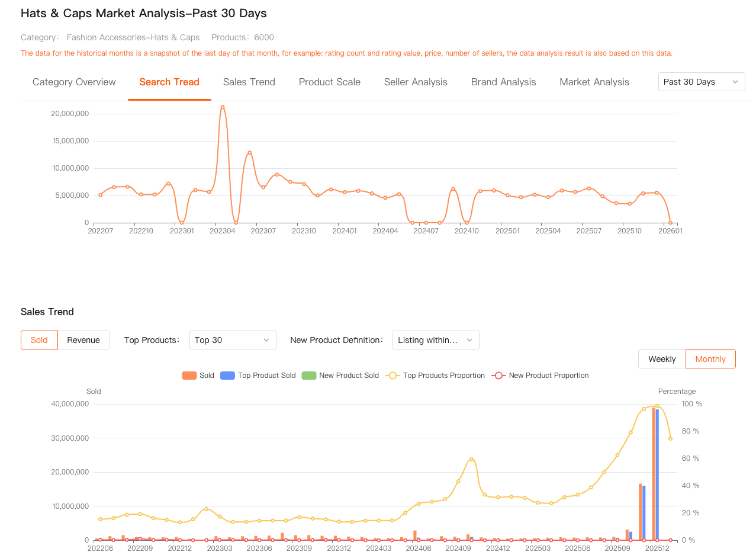Image resolution: width=756 pixels, height=558 pixels.
Task: Click the chevron on Past 30 Days selector
Action: 735,82
